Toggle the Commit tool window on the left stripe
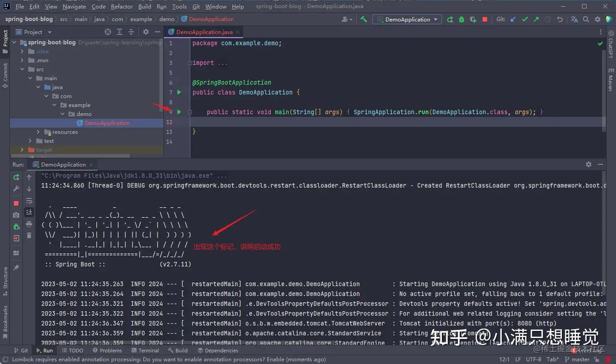The image size is (616, 364). [x=5, y=75]
